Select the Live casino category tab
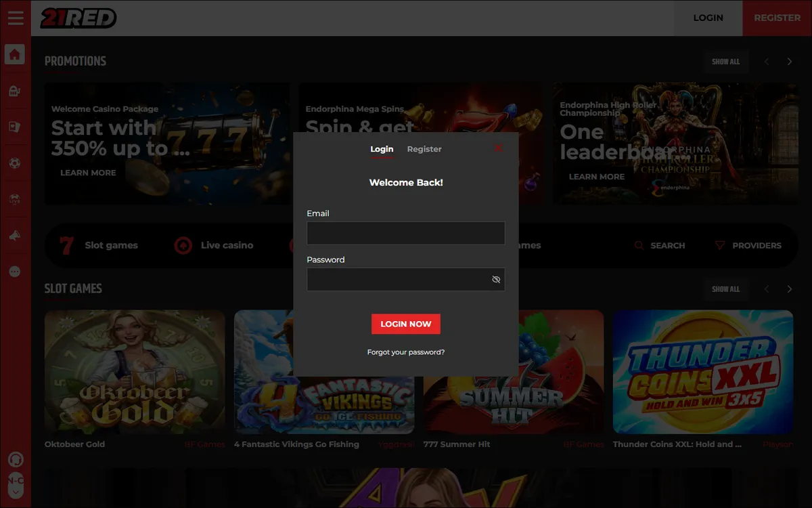The image size is (812, 508). pos(215,245)
